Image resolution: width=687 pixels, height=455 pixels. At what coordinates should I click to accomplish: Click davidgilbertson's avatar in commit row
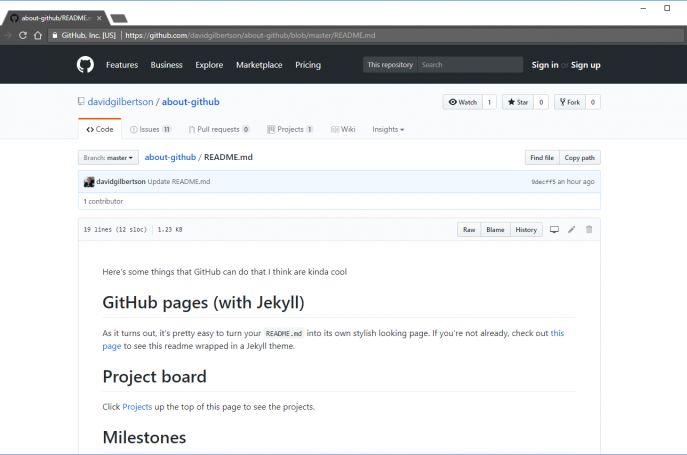tap(89, 182)
